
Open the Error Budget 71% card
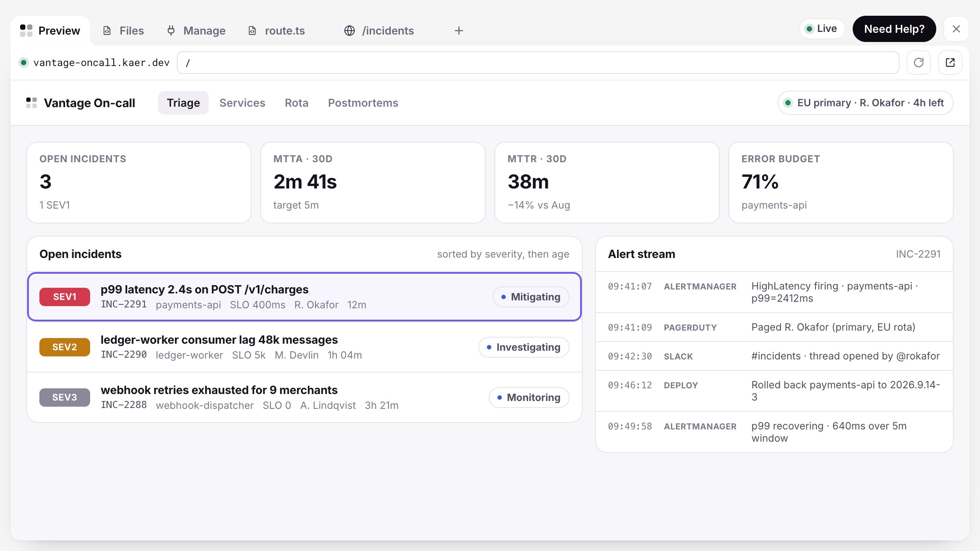click(841, 182)
